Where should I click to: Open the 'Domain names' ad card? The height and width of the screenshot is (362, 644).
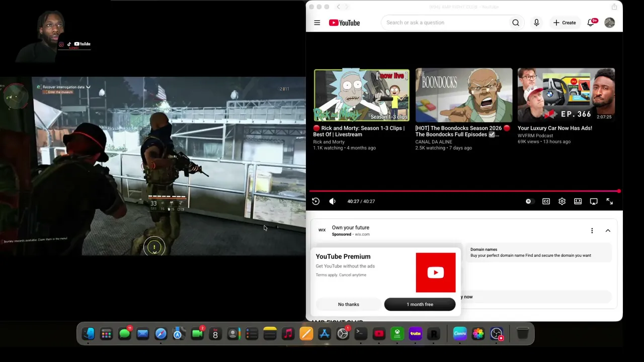pyautogui.click(x=539, y=252)
